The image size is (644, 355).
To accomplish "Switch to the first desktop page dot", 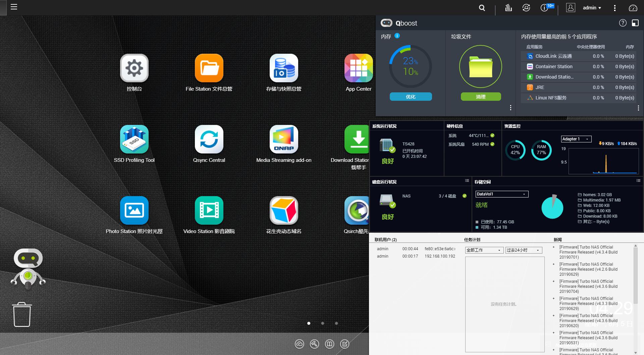I will (309, 323).
